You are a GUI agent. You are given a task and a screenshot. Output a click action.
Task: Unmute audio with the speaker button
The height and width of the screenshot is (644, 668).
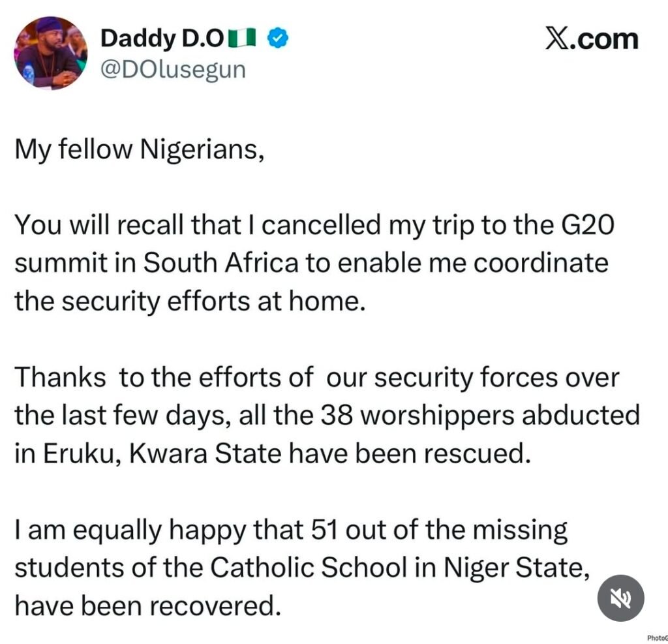(x=621, y=598)
